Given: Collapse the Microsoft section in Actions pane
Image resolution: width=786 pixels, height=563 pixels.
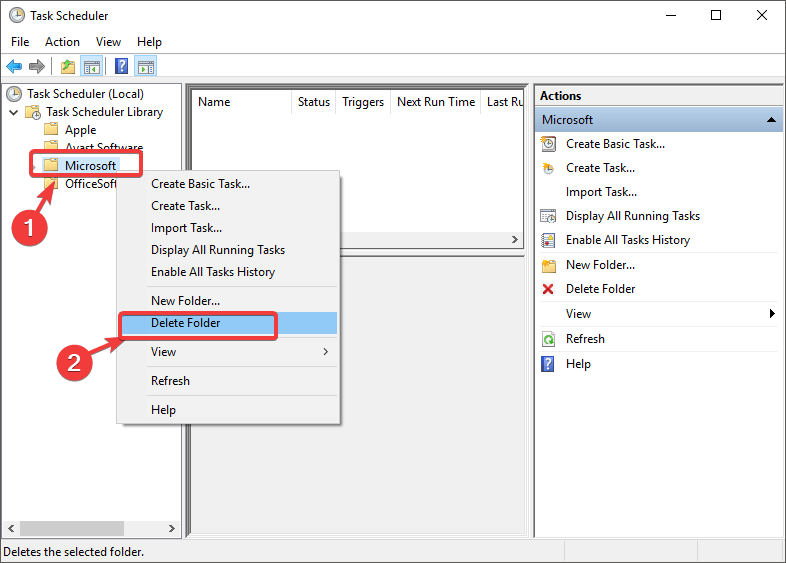Looking at the screenshot, I should (771, 120).
